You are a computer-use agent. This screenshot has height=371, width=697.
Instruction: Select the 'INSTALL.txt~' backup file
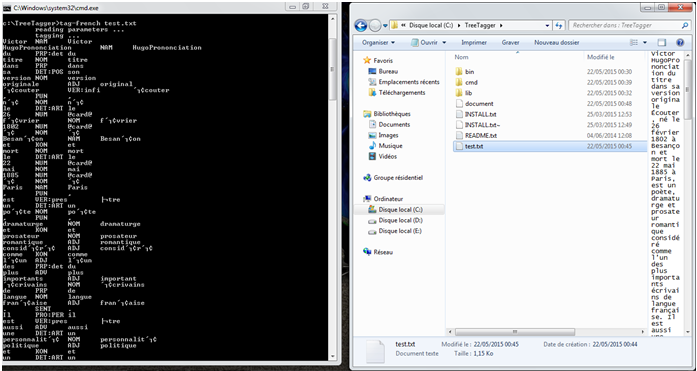(478, 125)
